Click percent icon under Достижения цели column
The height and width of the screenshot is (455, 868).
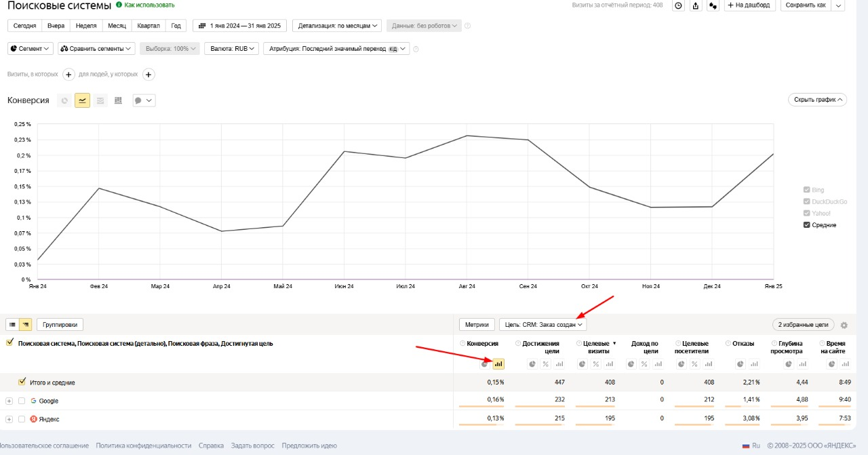coord(545,364)
